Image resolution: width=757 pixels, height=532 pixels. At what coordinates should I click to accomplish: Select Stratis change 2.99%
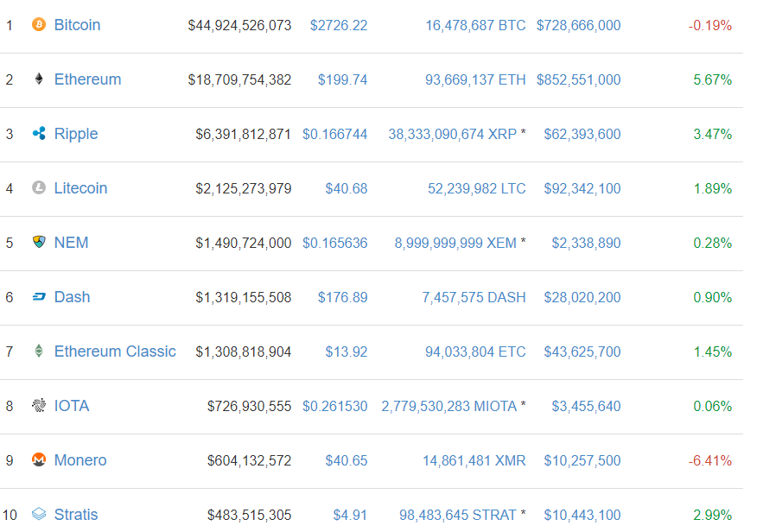713,516
